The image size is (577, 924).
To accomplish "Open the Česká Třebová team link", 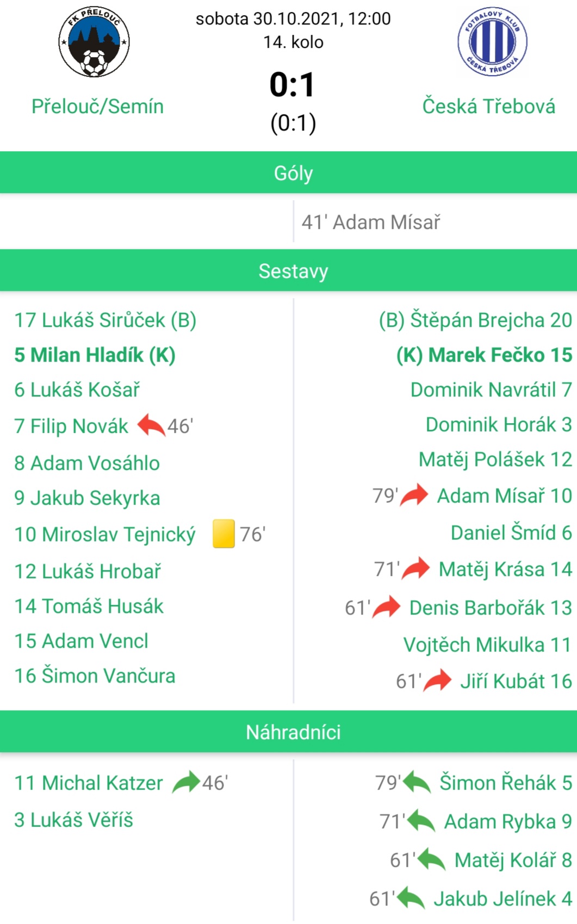I will (x=489, y=106).
